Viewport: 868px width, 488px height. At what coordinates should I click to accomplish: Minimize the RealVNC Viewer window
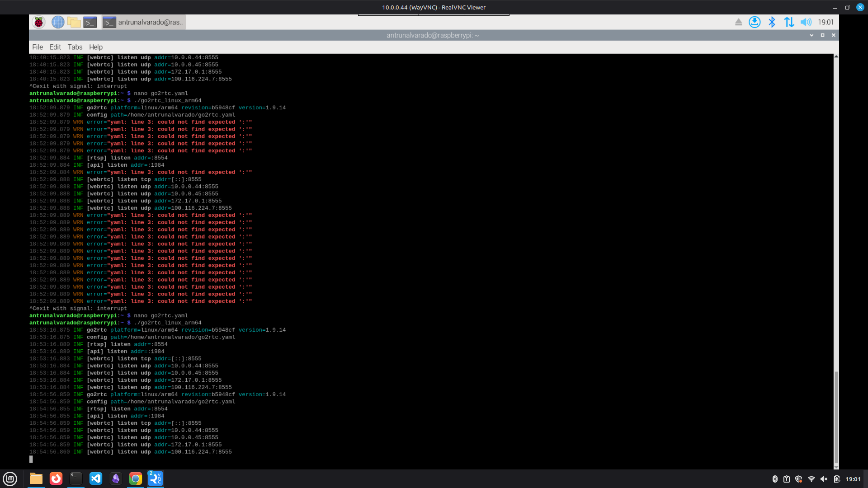(835, 7)
